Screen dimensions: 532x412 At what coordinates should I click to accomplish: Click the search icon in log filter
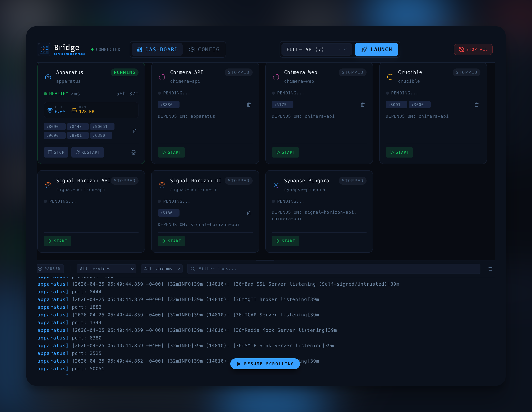pos(192,269)
